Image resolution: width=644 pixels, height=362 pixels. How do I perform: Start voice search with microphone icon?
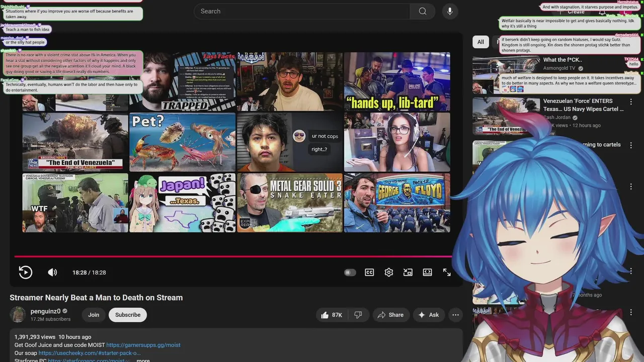coord(450,11)
